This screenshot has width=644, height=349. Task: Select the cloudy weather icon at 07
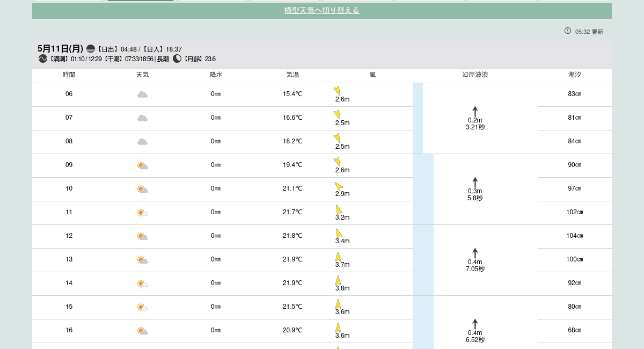point(142,118)
